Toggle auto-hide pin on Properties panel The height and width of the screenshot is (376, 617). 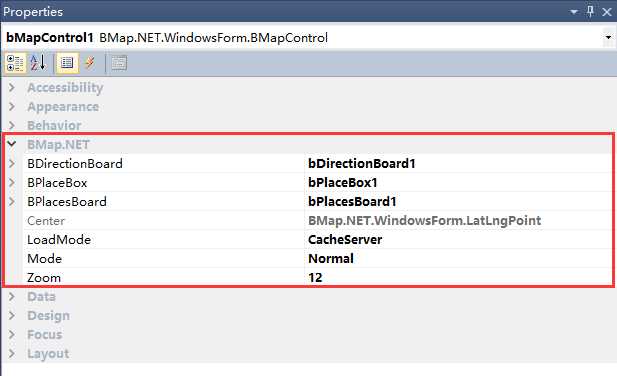590,11
